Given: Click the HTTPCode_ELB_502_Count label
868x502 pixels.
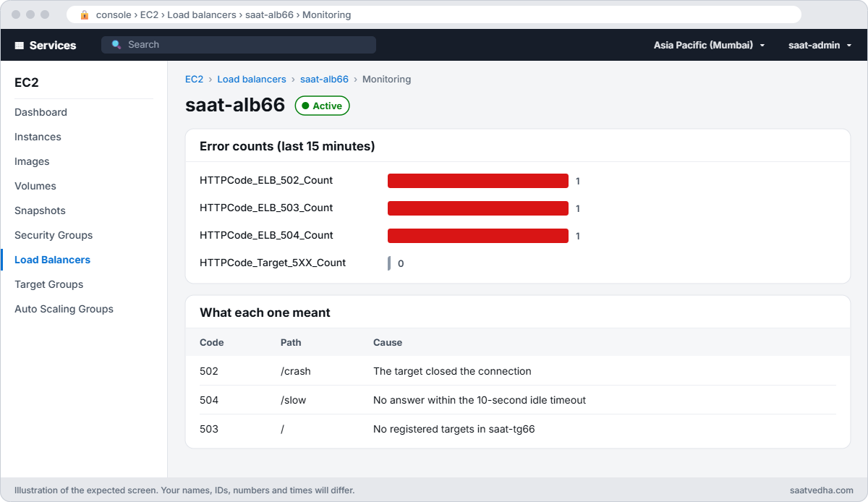Looking at the screenshot, I should point(266,180).
